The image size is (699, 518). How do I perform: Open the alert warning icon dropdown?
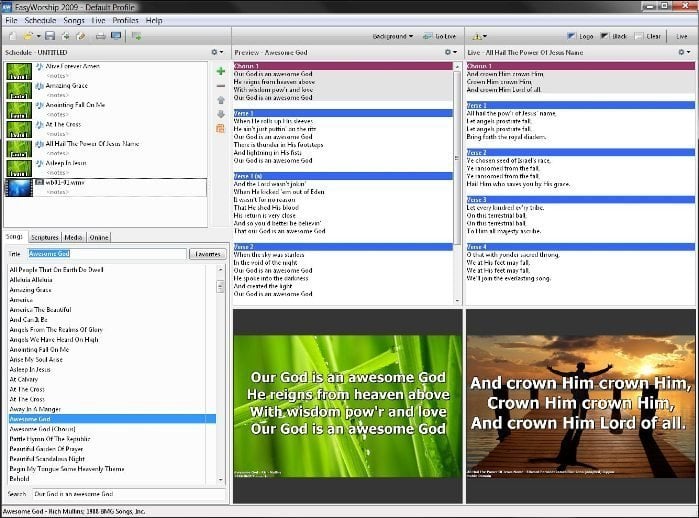tap(480, 36)
